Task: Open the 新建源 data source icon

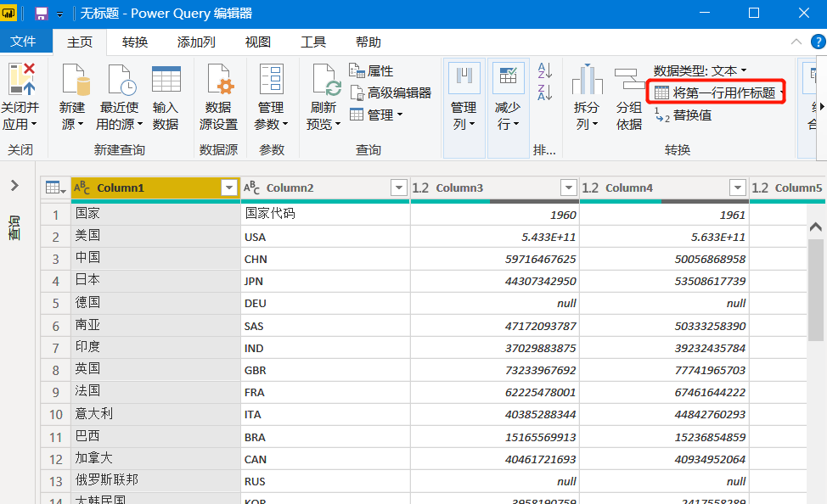Action: 74,80
